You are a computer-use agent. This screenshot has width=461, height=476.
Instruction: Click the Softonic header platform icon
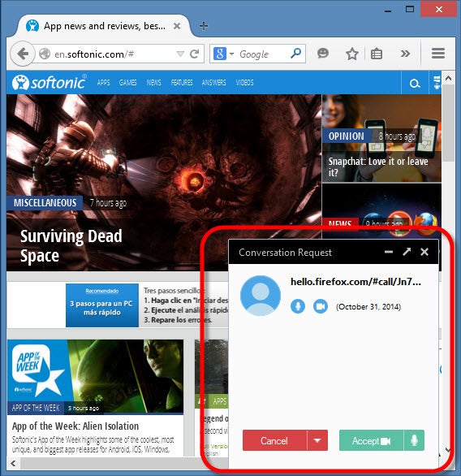[x=436, y=83]
